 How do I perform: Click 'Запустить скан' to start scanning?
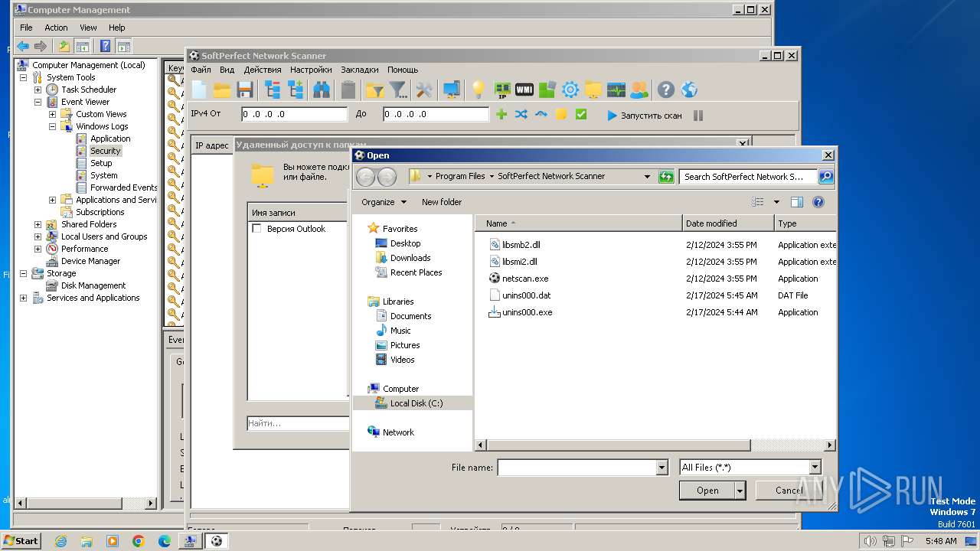[644, 116]
